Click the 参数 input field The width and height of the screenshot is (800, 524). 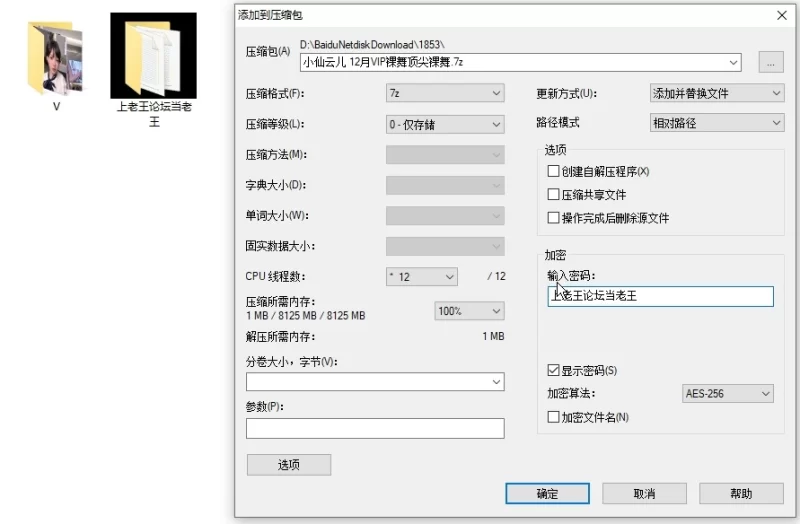[375, 429]
